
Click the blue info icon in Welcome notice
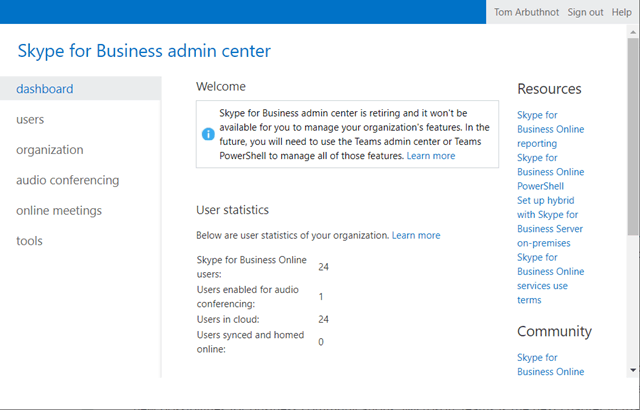pyautogui.click(x=208, y=134)
